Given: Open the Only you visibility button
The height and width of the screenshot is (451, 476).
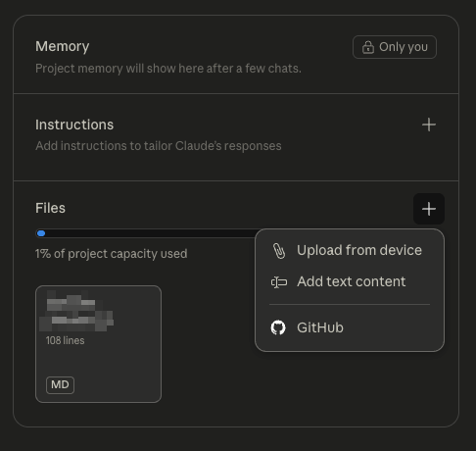Looking at the screenshot, I should tap(395, 47).
